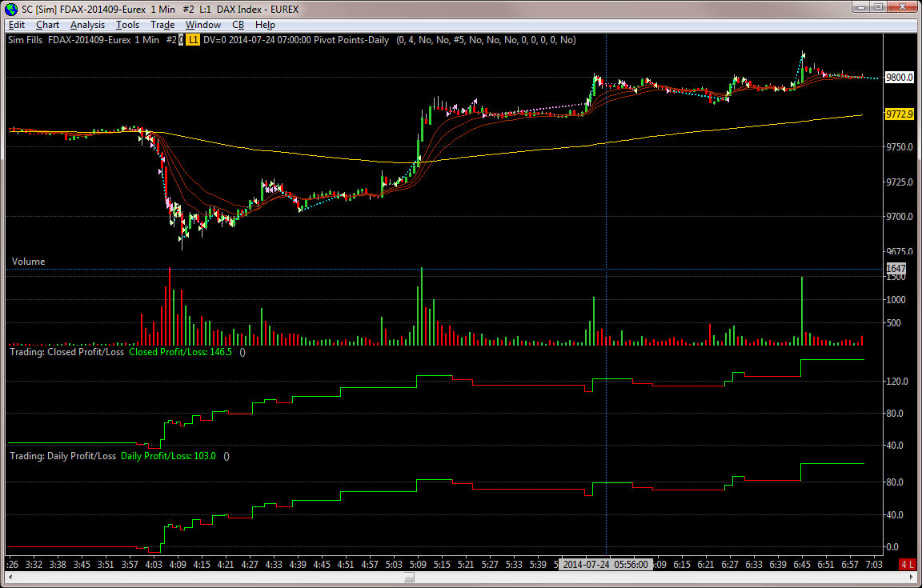Viewport: 922px width, 588px height.
Task: Click the 9800.0 current price label
Action: [900, 77]
